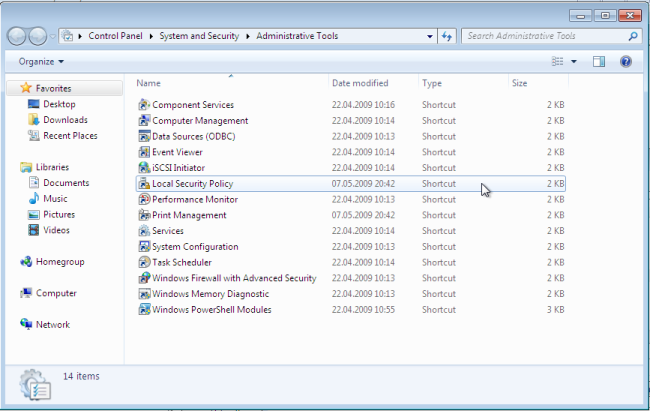Click the Favorites star icon
Screen dimensions: 650x411
click(26, 88)
